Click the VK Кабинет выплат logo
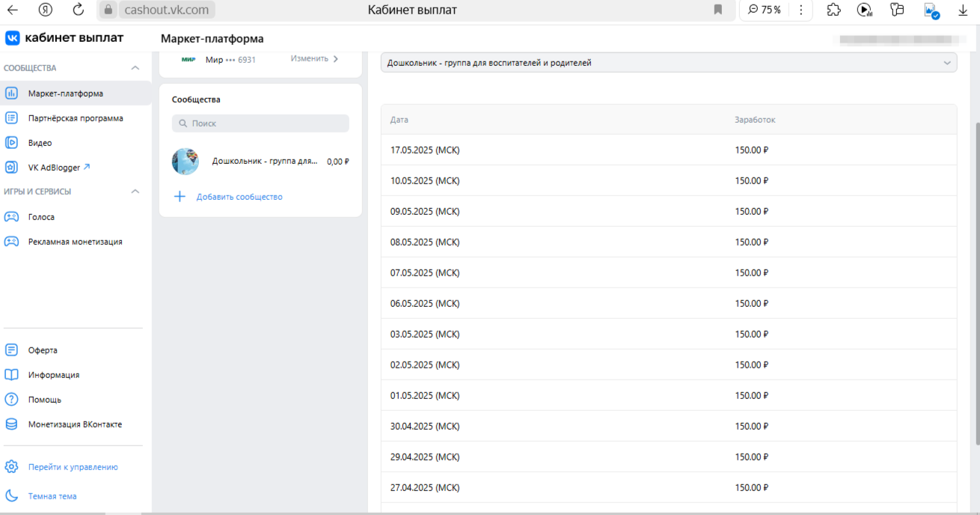This screenshot has width=980, height=515. pyautogui.click(x=64, y=38)
